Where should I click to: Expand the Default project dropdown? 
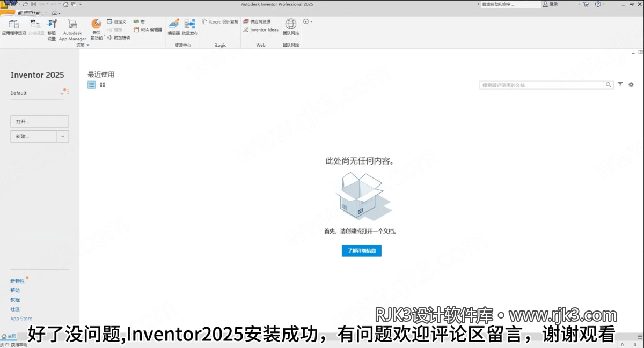coord(62,94)
